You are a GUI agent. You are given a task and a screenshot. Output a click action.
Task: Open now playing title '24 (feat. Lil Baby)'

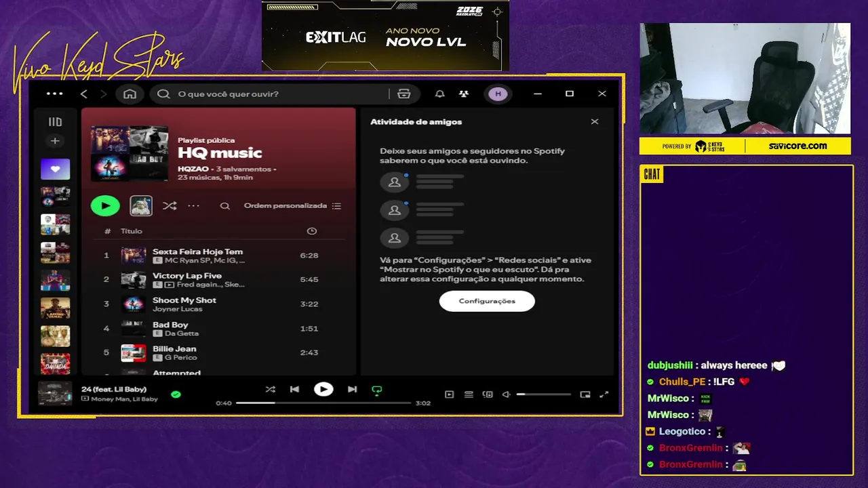pos(114,389)
